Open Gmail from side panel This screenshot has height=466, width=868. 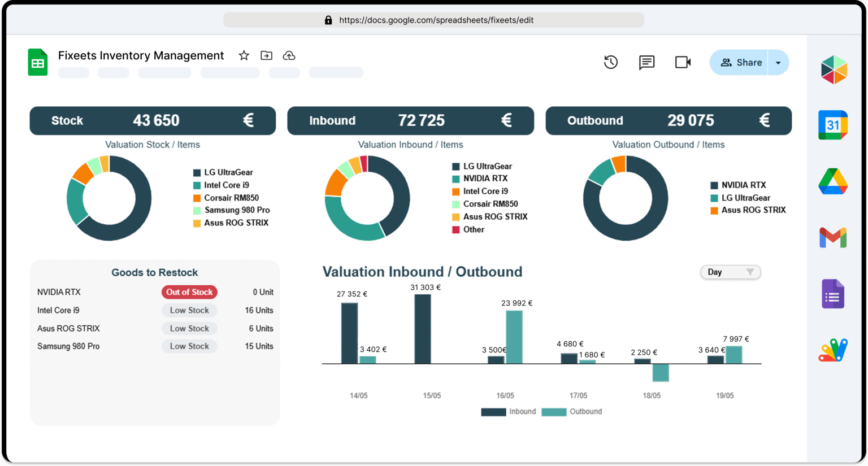tap(833, 238)
